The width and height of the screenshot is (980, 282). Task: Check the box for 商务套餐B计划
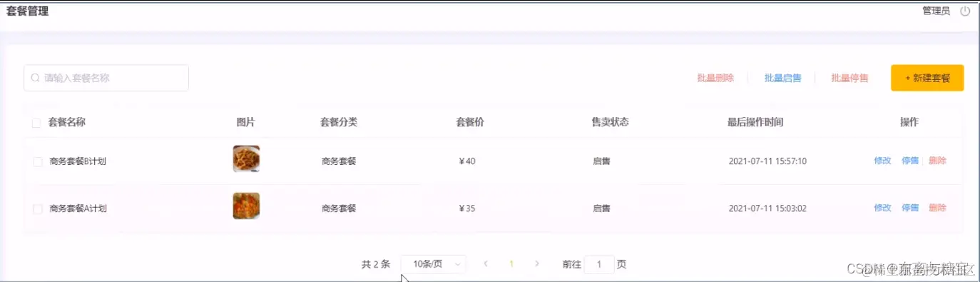38,162
